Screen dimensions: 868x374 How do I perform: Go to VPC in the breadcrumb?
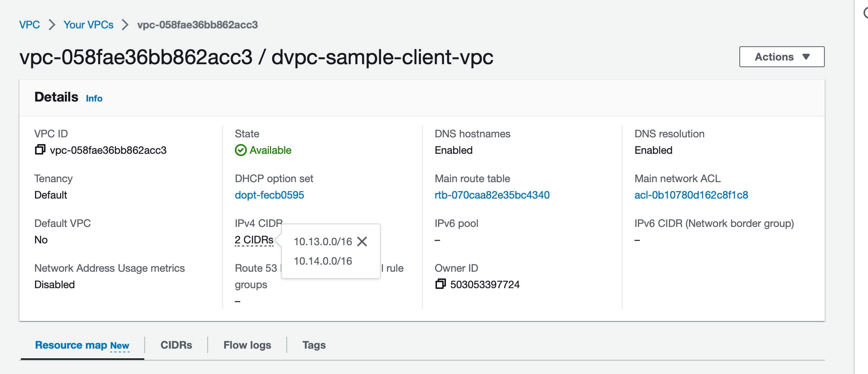click(x=29, y=25)
